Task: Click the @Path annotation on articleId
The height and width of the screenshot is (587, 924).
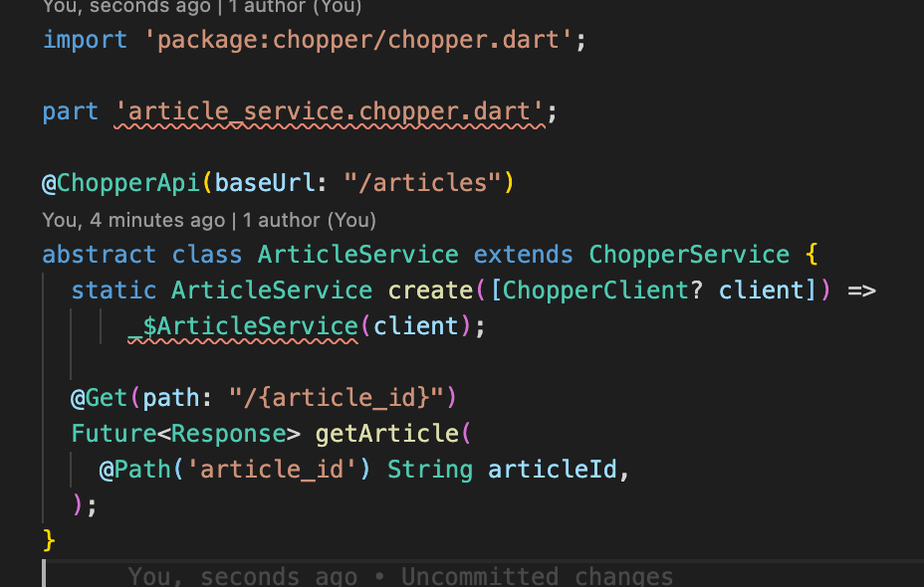Action: (135, 470)
